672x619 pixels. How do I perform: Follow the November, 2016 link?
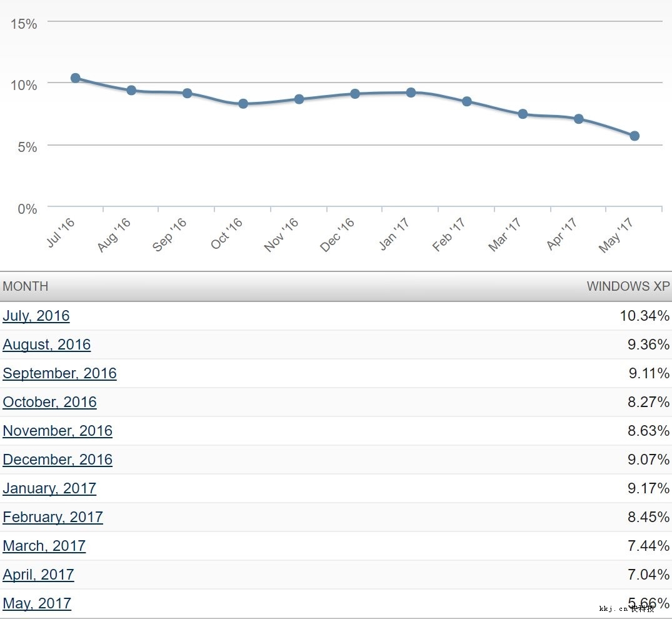(58, 431)
